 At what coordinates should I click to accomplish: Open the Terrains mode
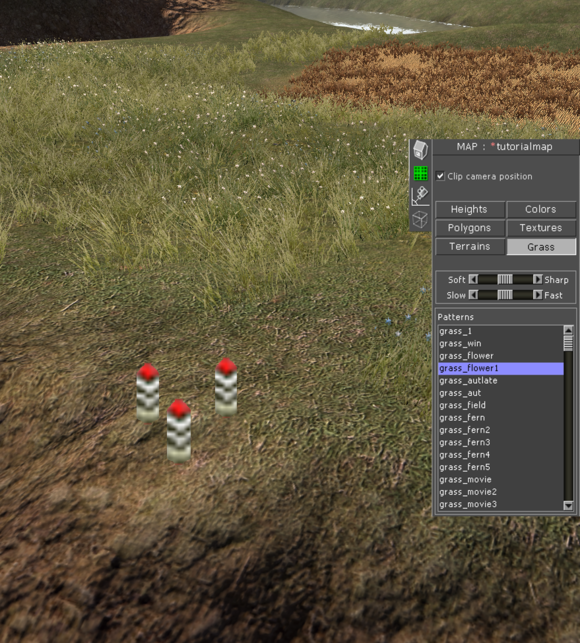[470, 246]
